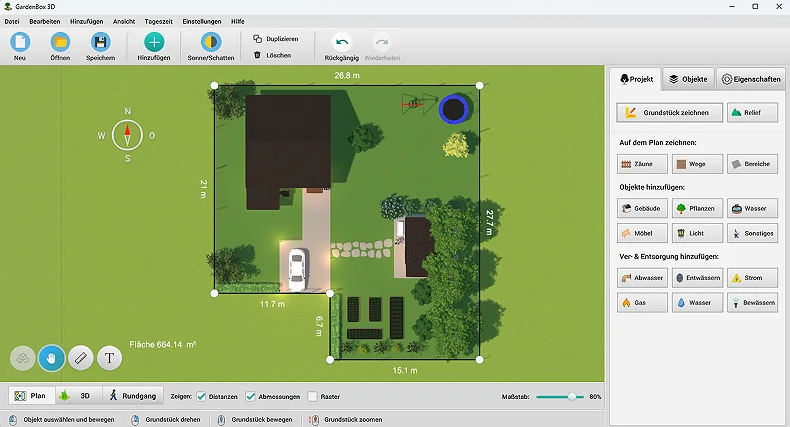Draw paths with the Wege button

pyautogui.click(x=697, y=164)
